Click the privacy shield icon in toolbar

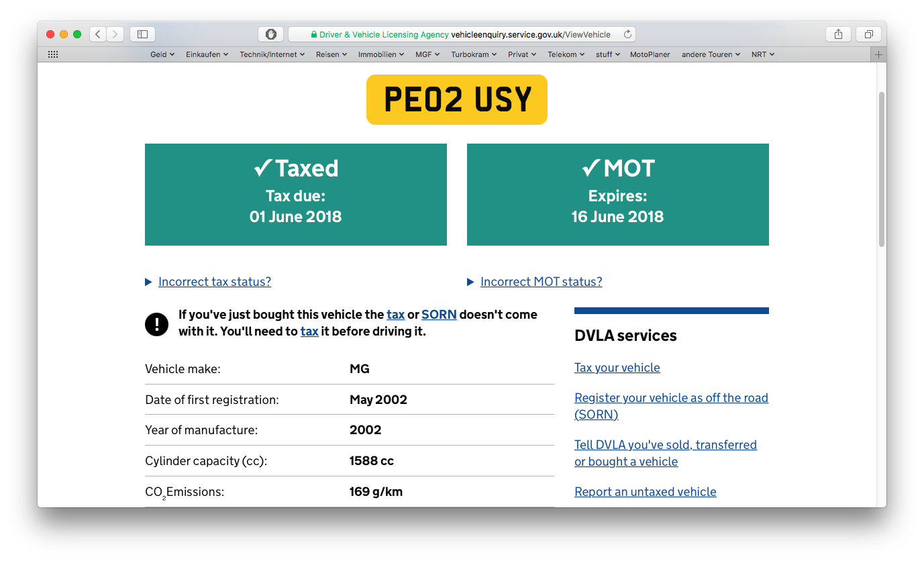[271, 34]
